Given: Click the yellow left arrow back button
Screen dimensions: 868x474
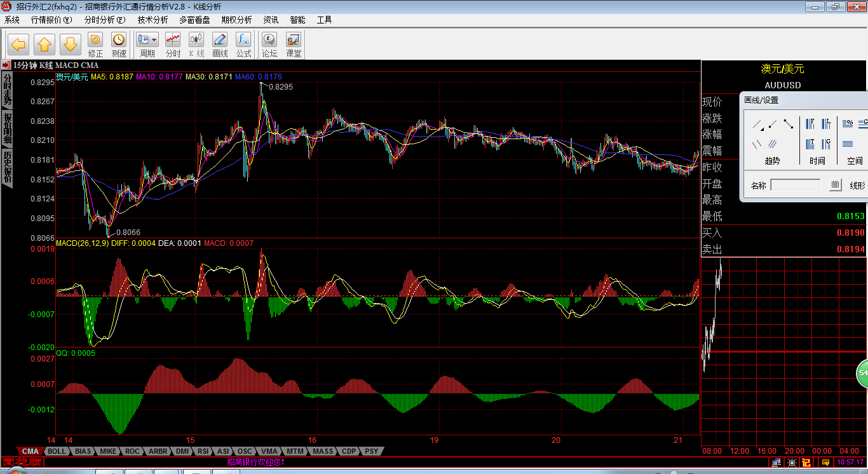Looking at the screenshot, I should click(x=18, y=44).
